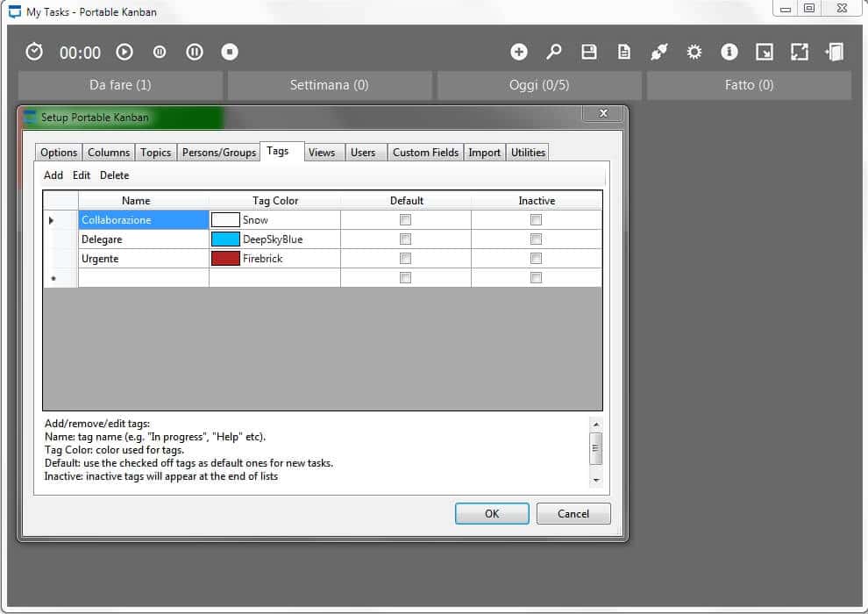Screen dimensions: 868x614
Task: Click the DeepSkyBlue color swatch
Action: click(x=225, y=239)
